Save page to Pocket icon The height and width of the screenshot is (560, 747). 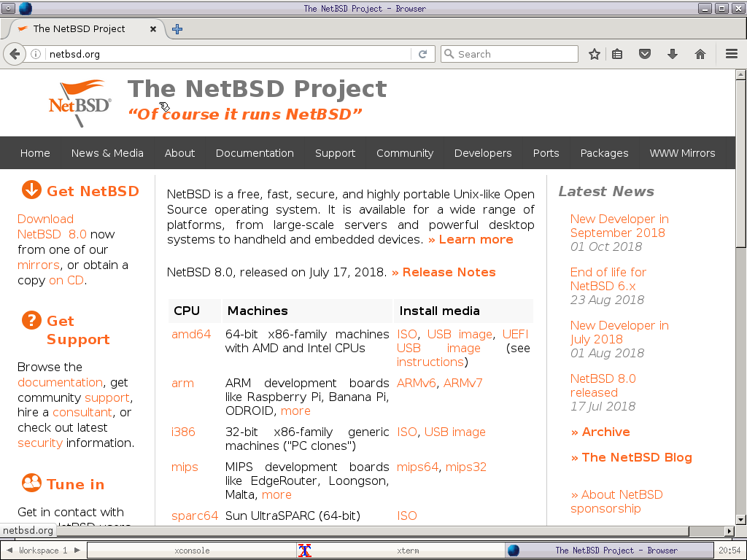[645, 54]
